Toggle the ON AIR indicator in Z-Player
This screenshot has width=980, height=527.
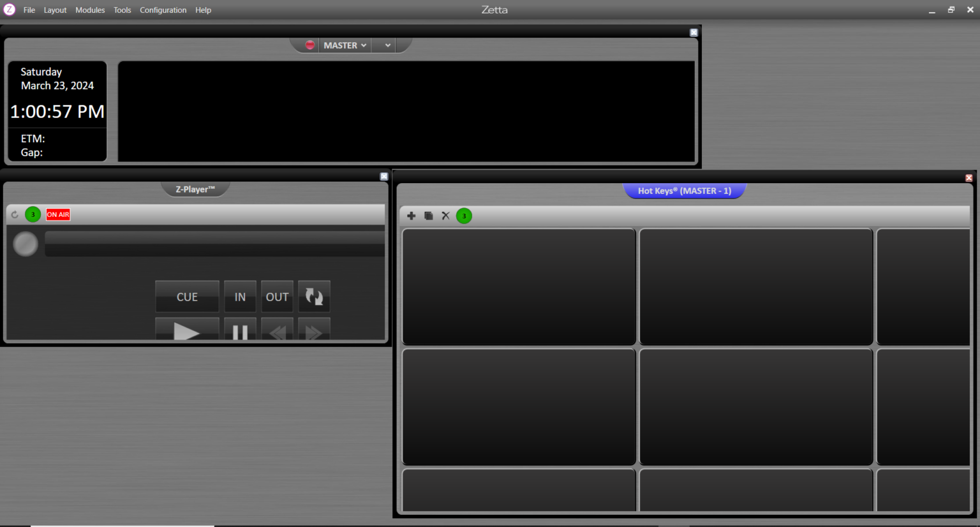[57, 214]
